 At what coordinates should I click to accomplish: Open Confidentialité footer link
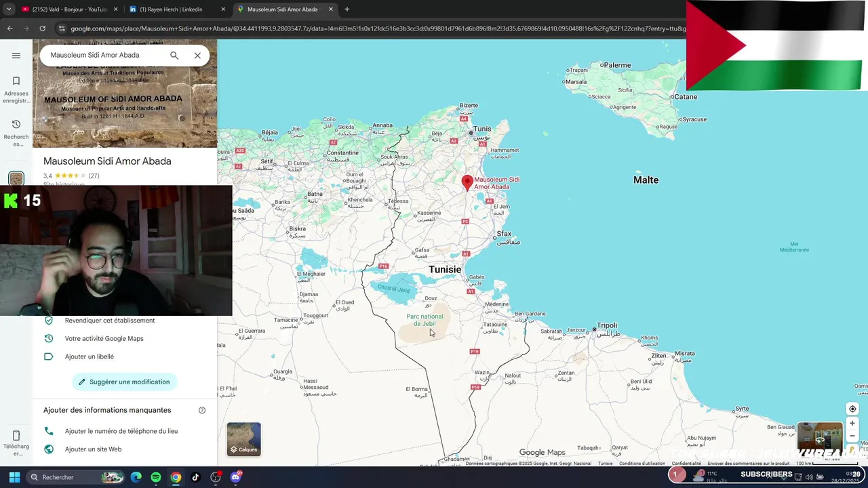coord(686,464)
